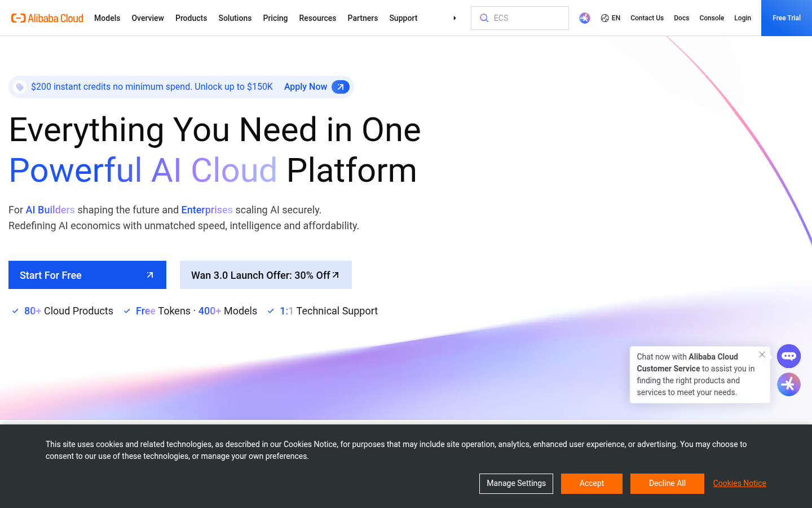Click the "1:1 Technical Support" text
The height and width of the screenshot is (508, 812).
click(x=329, y=311)
